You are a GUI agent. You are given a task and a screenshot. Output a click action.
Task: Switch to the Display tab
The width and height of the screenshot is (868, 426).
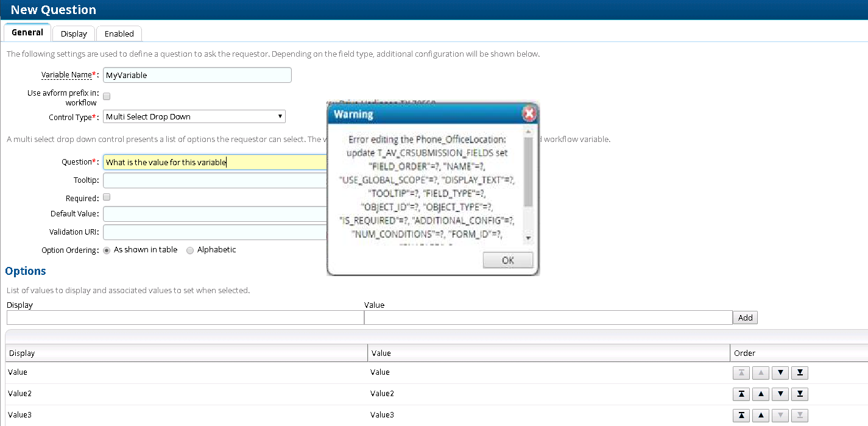(x=73, y=34)
